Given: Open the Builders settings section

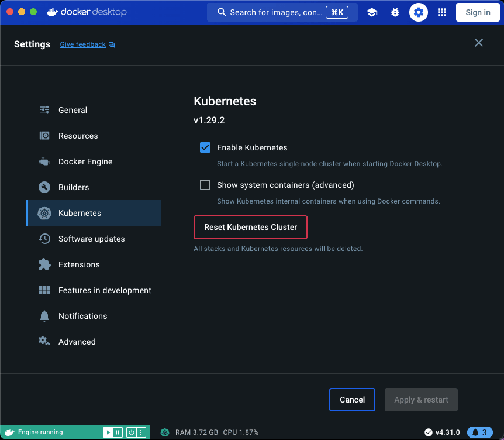Looking at the screenshot, I should (x=93, y=187).
